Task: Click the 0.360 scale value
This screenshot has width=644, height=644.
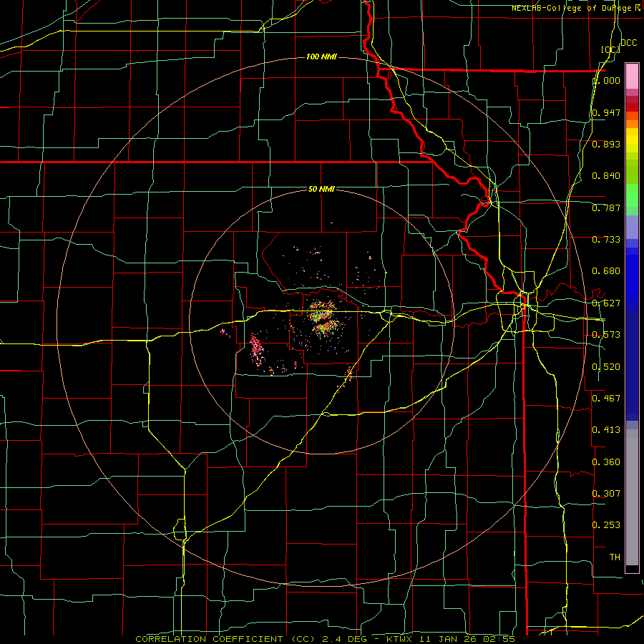Action: pos(606,462)
